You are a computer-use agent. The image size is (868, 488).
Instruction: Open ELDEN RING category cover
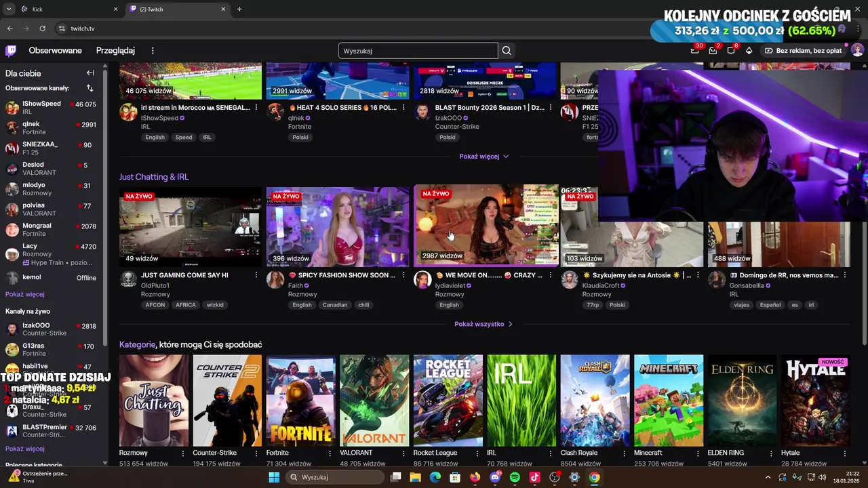tap(742, 401)
